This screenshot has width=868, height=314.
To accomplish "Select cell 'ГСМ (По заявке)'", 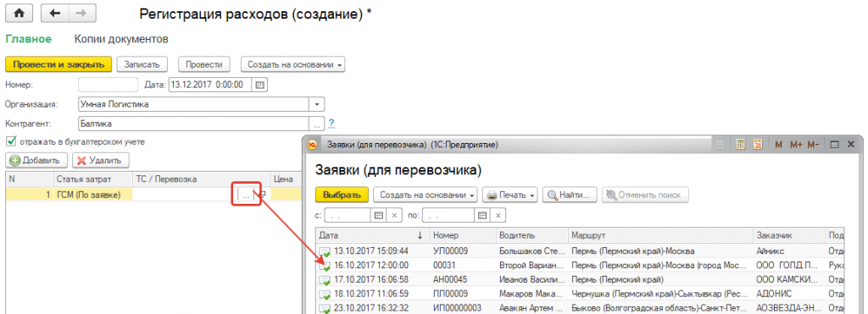I will tap(93, 195).
